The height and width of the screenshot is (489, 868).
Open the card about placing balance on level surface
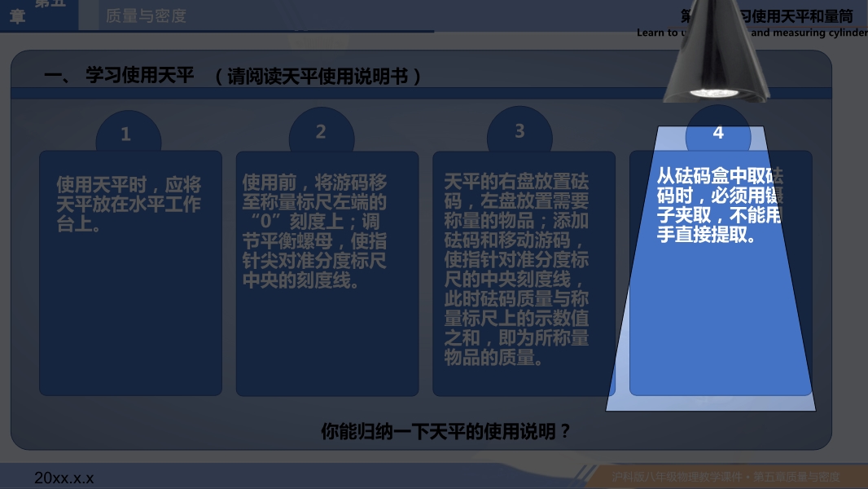(x=130, y=204)
